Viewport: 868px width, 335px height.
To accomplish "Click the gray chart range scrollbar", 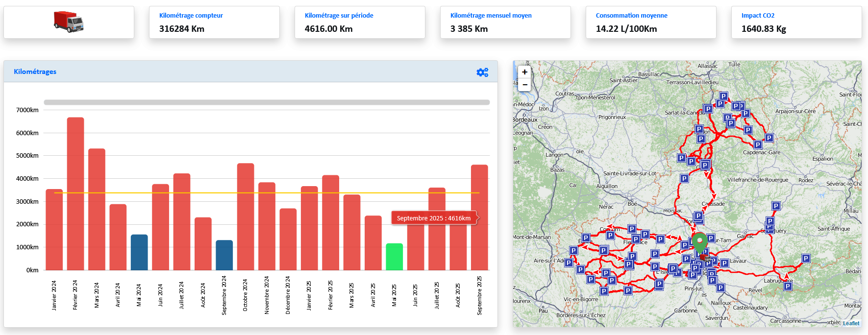I will pos(267,102).
